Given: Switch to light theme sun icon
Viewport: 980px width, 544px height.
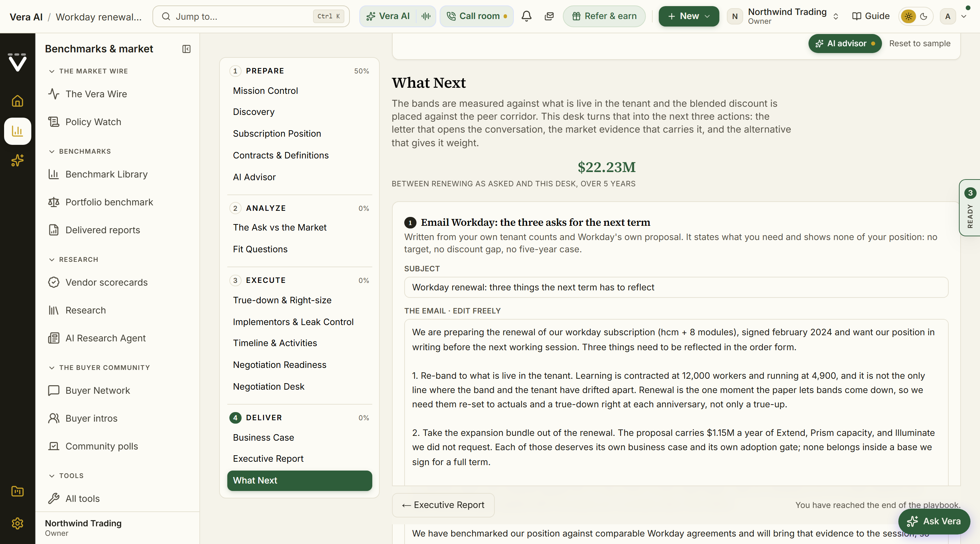Looking at the screenshot, I should point(909,16).
